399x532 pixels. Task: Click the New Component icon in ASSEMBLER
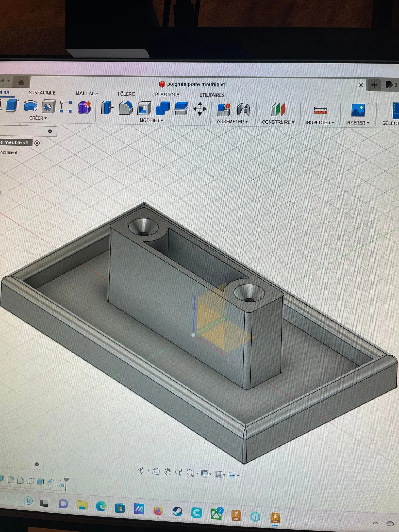click(224, 109)
